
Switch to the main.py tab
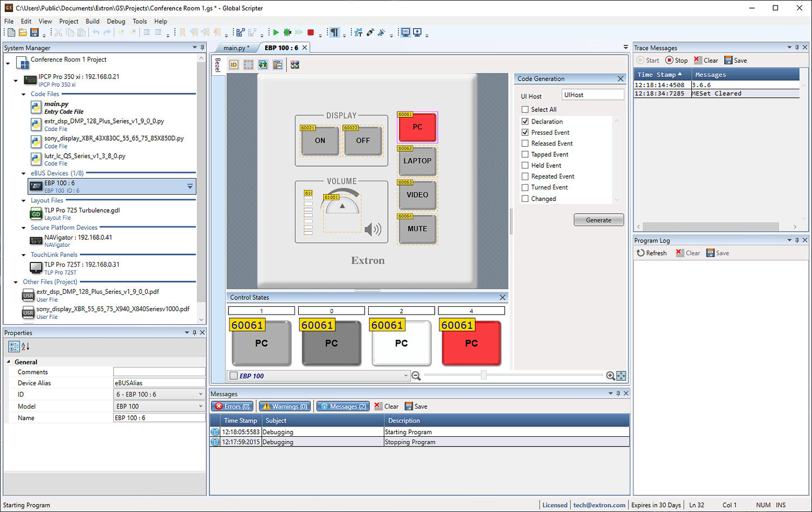point(236,48)
